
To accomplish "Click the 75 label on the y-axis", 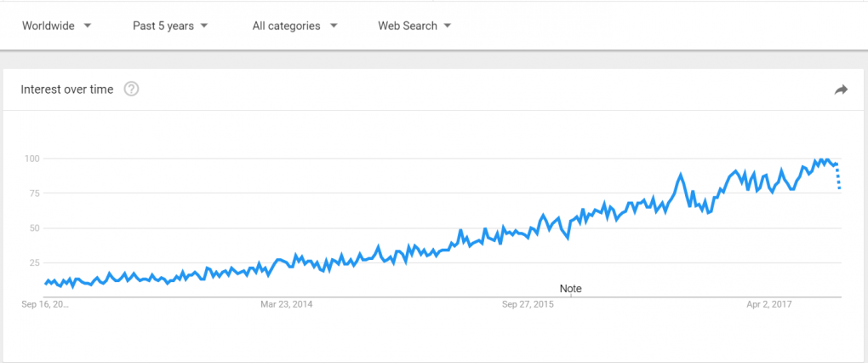I will [35, 193].
